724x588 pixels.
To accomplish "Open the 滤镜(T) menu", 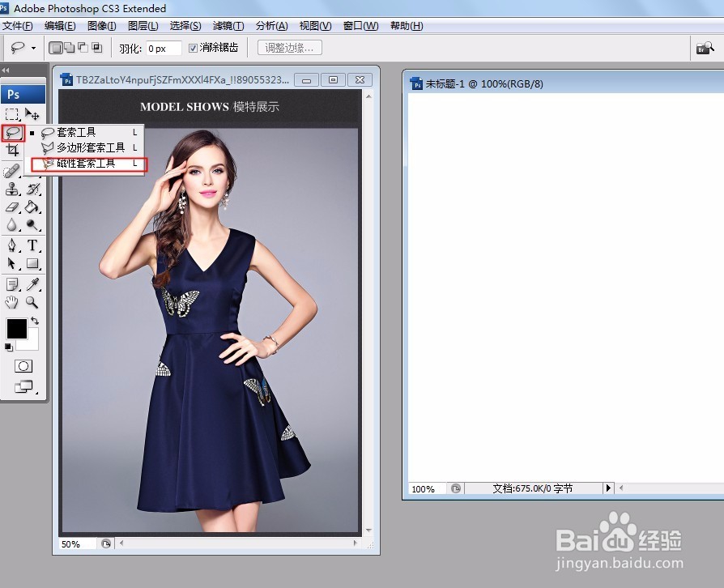I will coord(228,26).
